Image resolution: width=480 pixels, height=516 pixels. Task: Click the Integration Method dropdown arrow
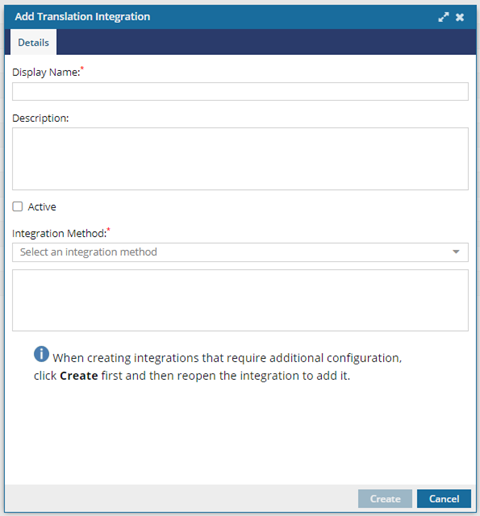click(x=456, y=252)
